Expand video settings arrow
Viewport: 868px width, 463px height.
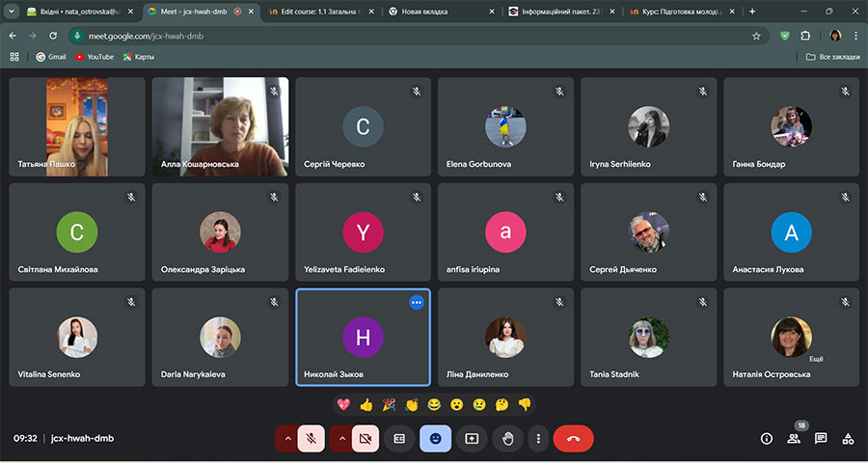(341, 439)
